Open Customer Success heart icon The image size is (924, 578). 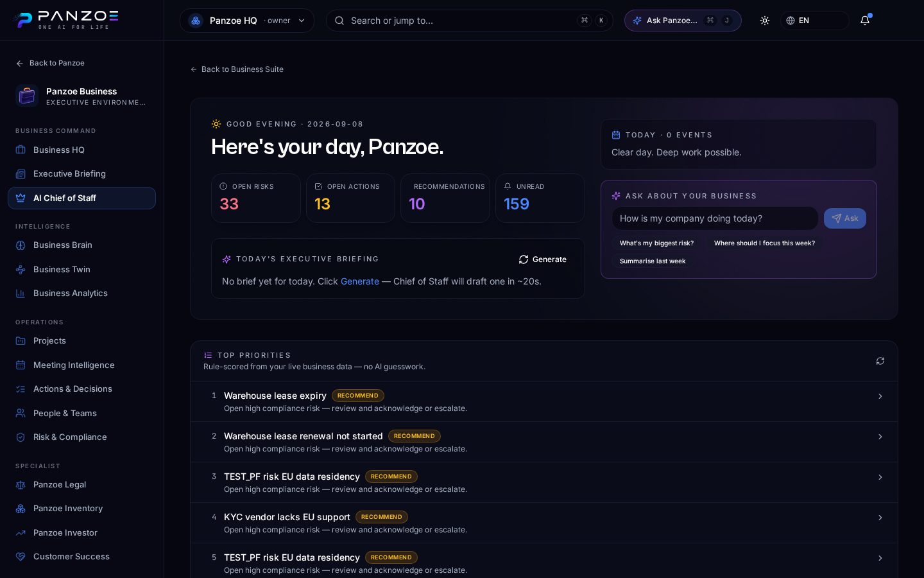(21, 557)
